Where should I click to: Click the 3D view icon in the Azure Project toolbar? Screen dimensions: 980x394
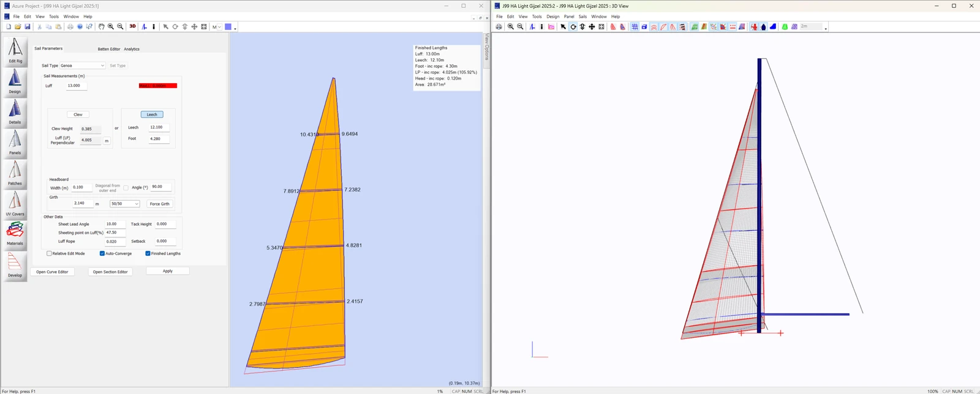(132, 26)
